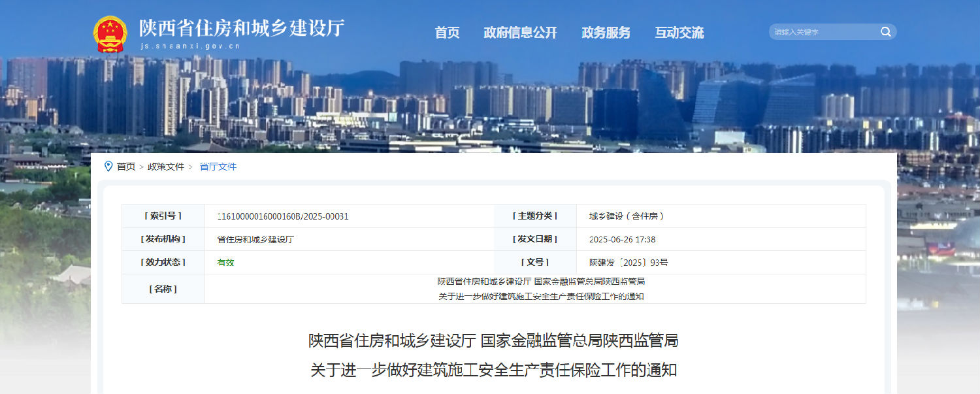
Task: Open the 互动交流 menu
Action: 679,33
